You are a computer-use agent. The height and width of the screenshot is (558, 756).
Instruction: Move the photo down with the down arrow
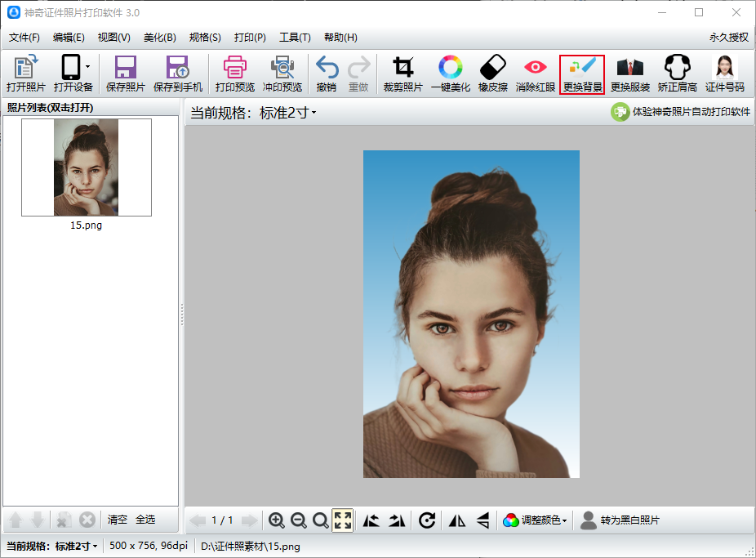[37, 520]
